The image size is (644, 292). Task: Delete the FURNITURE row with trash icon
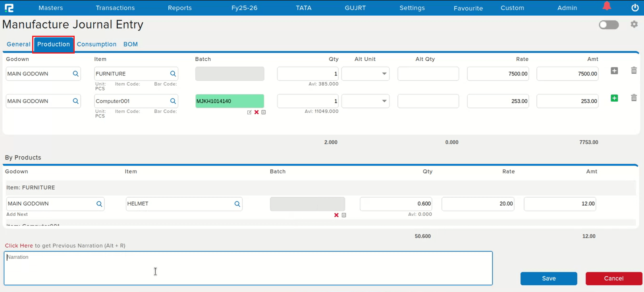tap(634, 71)
